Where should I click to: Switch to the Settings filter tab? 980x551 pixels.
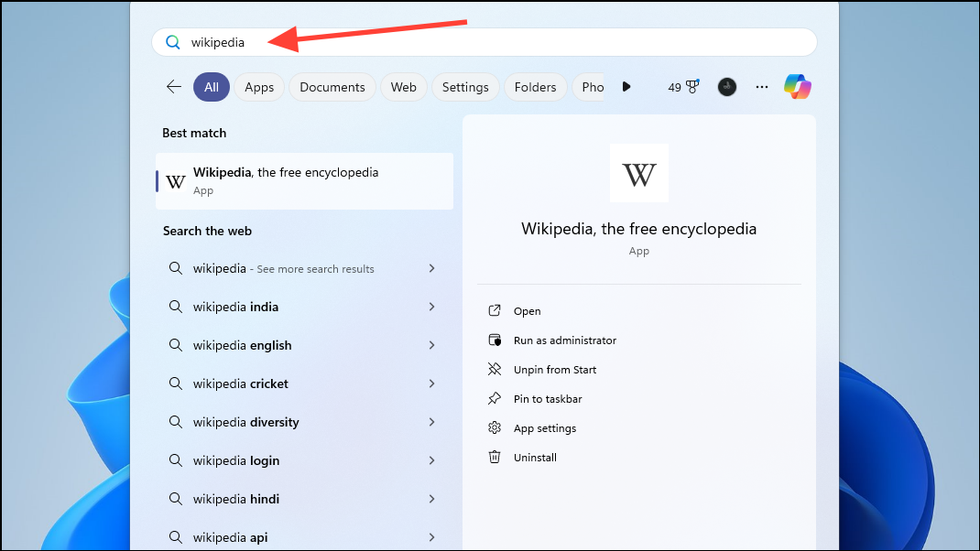tap(465, 87)
